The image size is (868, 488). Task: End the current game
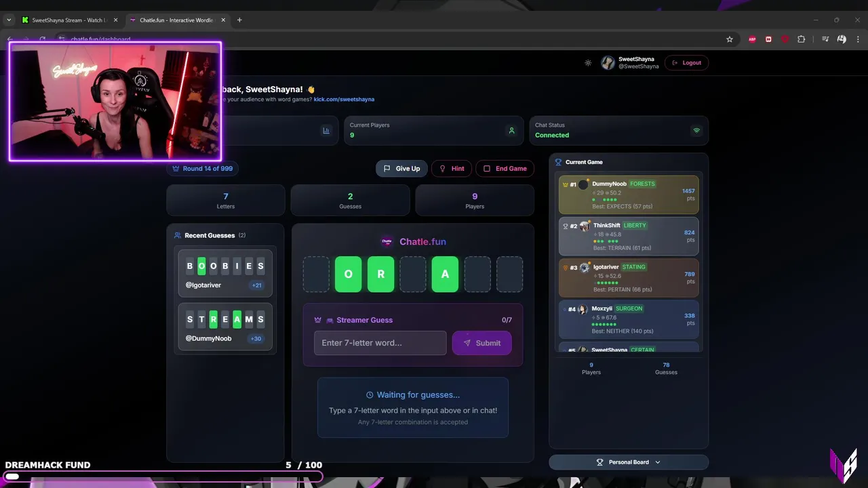(x=505, y=169)
